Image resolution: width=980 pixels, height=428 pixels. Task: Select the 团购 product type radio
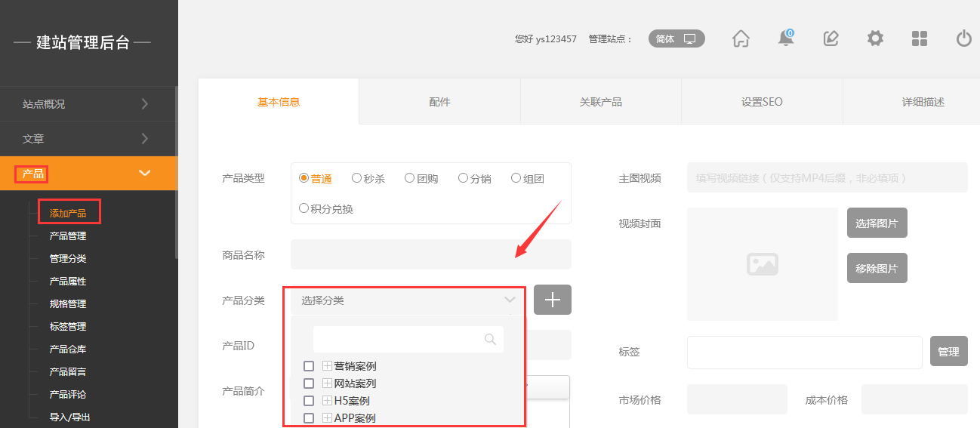(x=410, y=179)
